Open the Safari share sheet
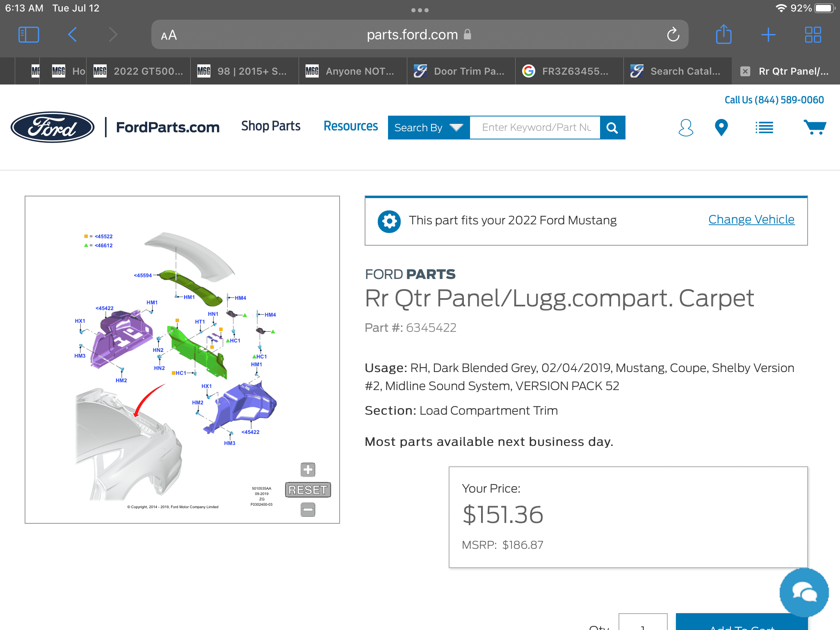840x630 pixels. [x=724, y=34]
